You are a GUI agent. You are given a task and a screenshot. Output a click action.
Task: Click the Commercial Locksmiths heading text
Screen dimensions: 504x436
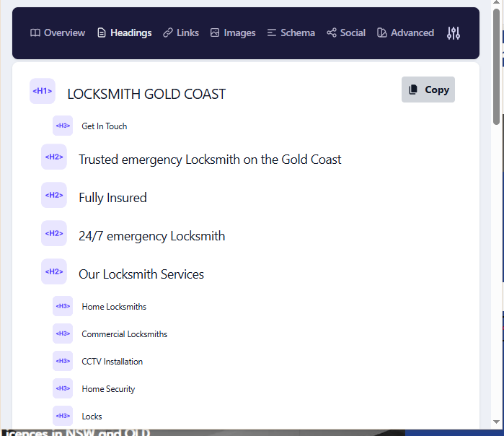click(x=125, y=334)
